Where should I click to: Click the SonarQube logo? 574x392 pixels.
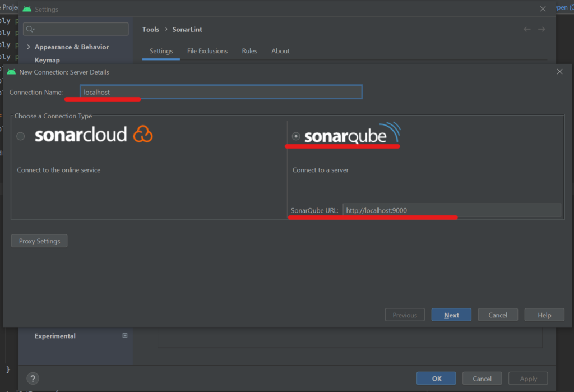pos(353,133)
